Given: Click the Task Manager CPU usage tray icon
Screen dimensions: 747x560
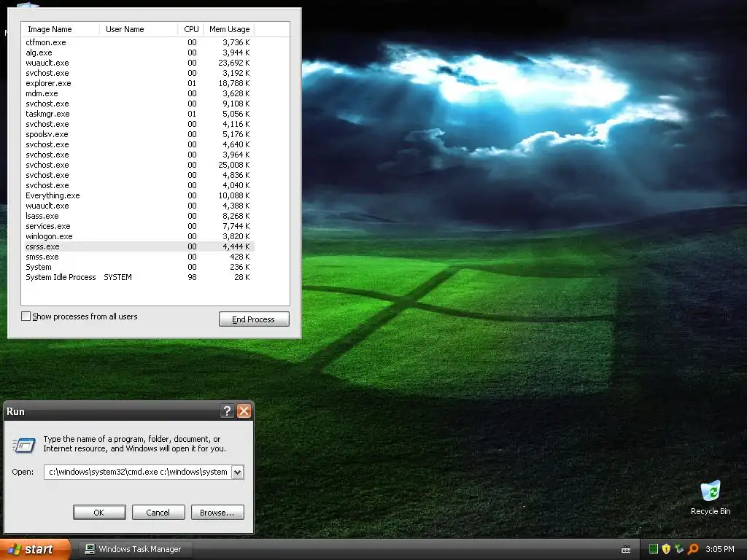Looking at the screenshot, I should pyautogui.click(x=654, y=549).
